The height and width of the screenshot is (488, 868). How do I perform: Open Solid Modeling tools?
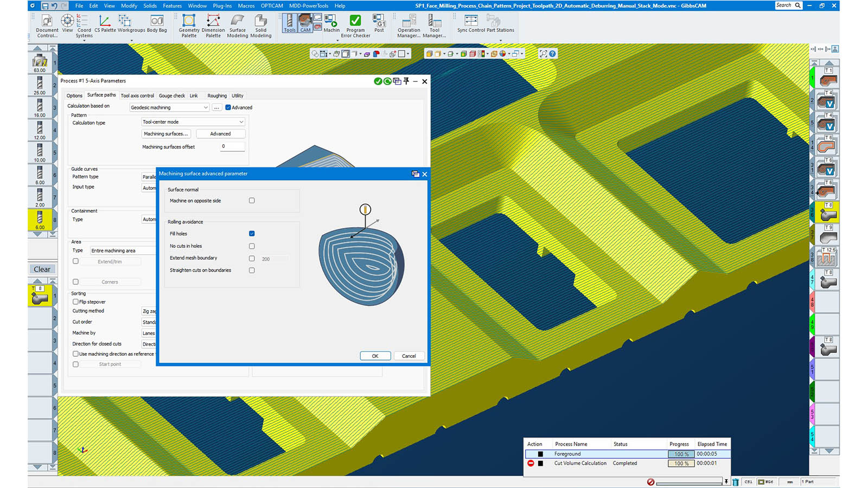261,25
